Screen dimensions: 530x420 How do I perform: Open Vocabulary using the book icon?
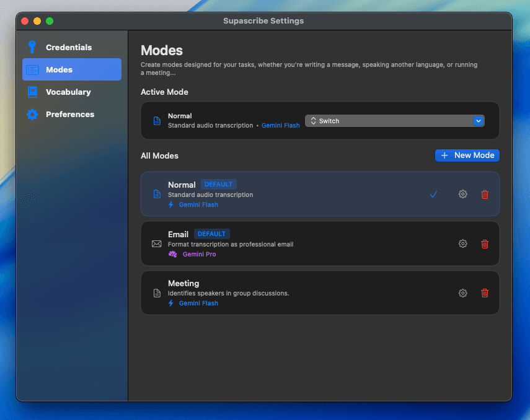coord(32,92)
